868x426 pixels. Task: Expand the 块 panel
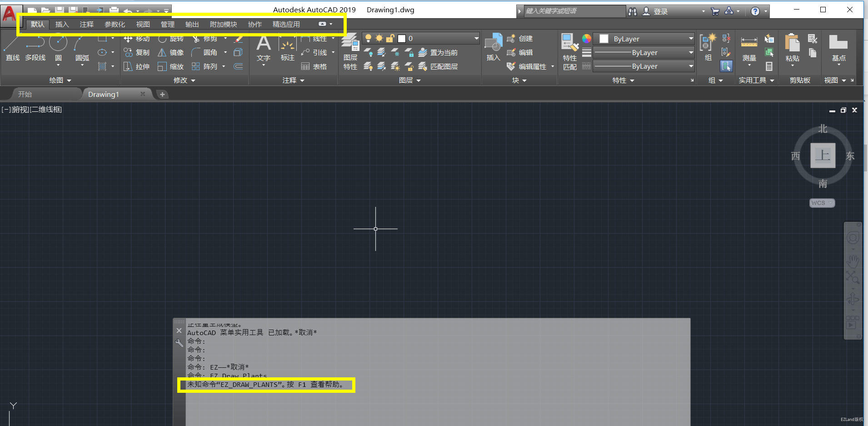pos(519,80)
